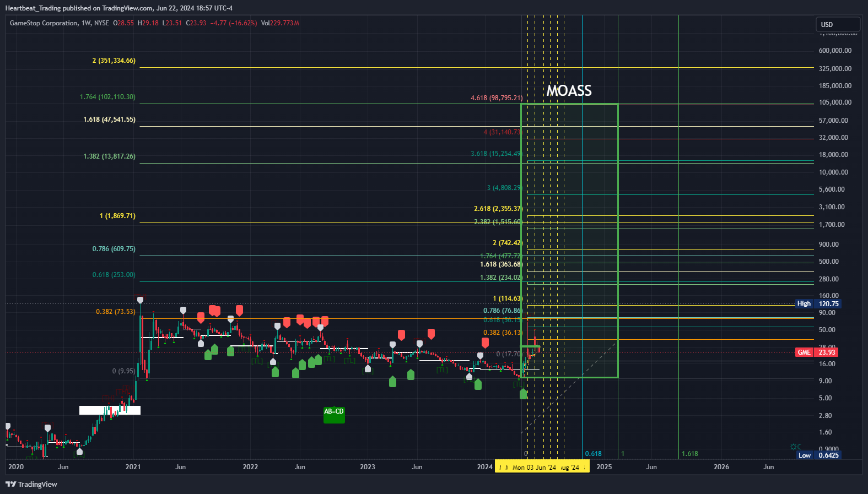Select Fib label '1 (114.63)'
This screenshot has height=494, width=868.
point(506,298)
